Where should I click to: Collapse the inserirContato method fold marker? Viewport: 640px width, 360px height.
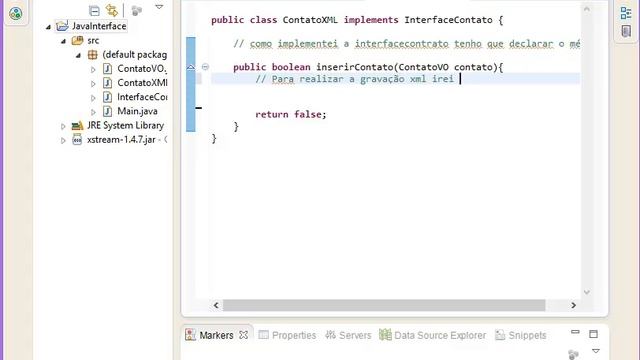(x=205, y=67)
